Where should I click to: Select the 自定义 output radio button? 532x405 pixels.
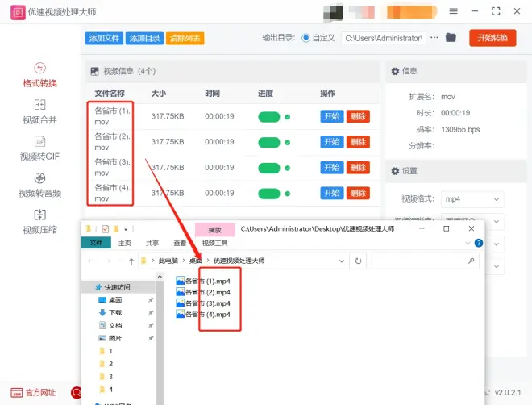(305, 38)
